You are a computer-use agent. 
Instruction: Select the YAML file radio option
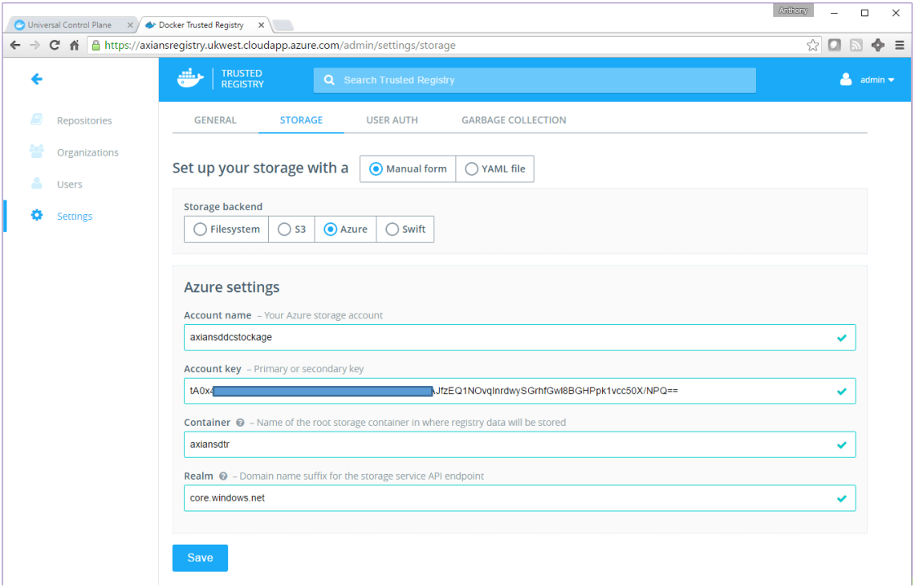(472, 169)
